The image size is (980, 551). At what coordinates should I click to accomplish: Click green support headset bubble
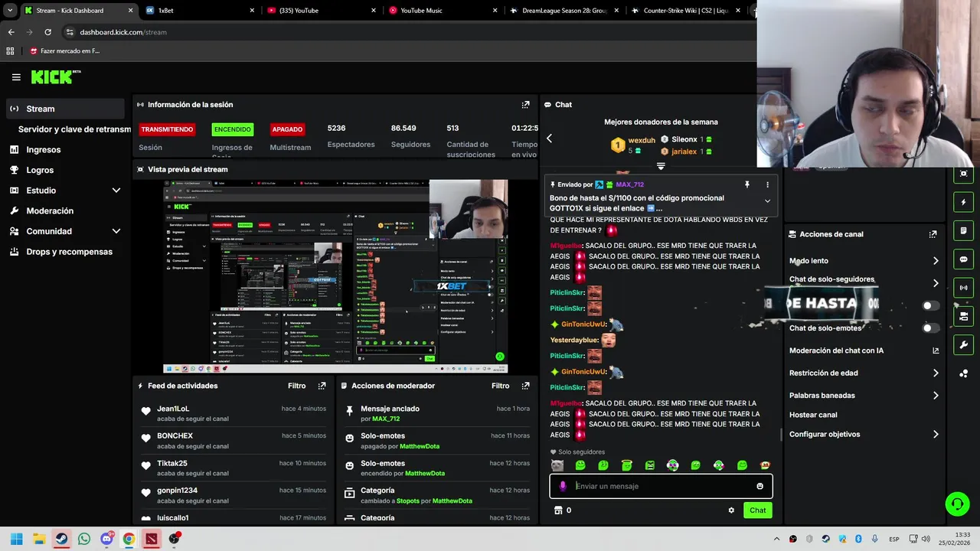pyautogui.click(x=957, y=504)
